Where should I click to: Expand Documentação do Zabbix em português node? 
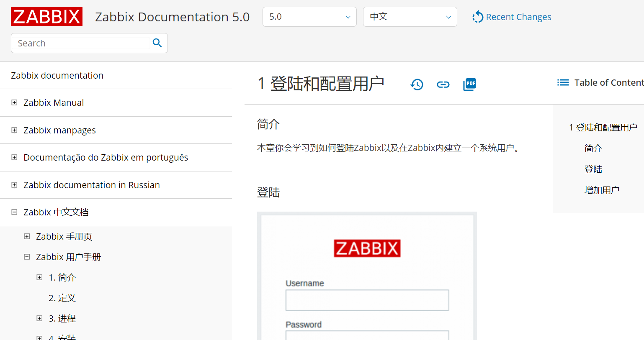[14, 157]
